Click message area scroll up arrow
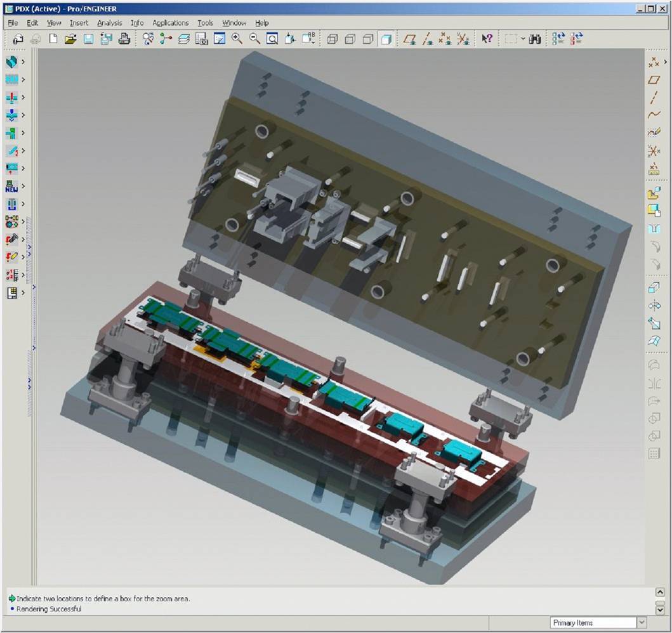This screenshot has width=672, height=633. [660, 592]
